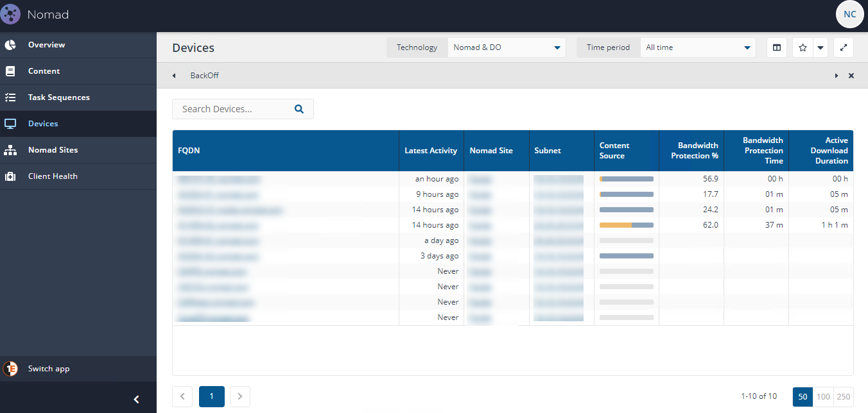Open the Time period dropdown

point(698,47)
